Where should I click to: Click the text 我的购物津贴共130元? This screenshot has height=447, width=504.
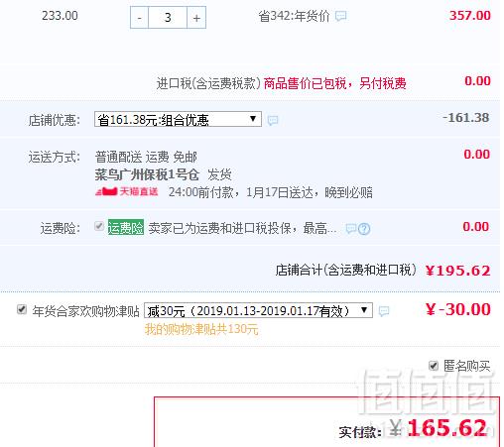(x=201, y=329)
